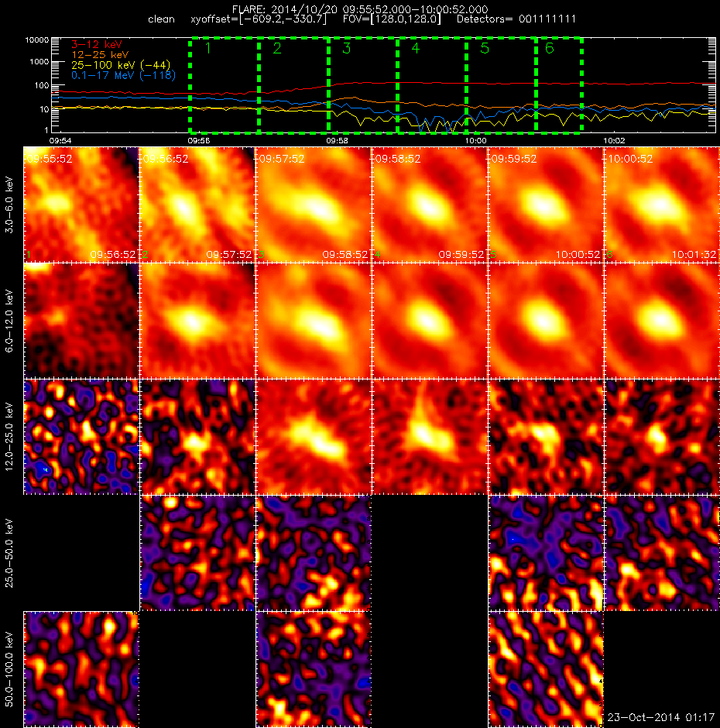This screenshot has height=728, width=720.
Task: Click the FLARE 2014/10/20 title text
Action: click(x=360, y=9)
